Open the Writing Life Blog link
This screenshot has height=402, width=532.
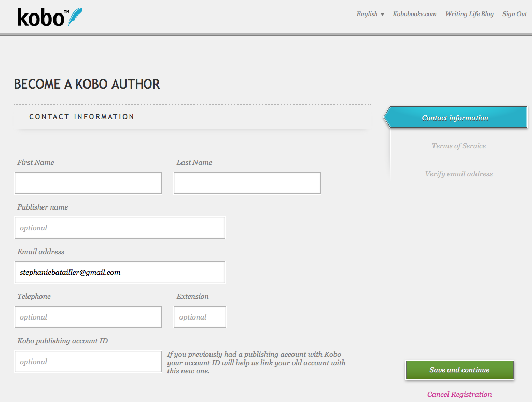[x=469, y=14]
